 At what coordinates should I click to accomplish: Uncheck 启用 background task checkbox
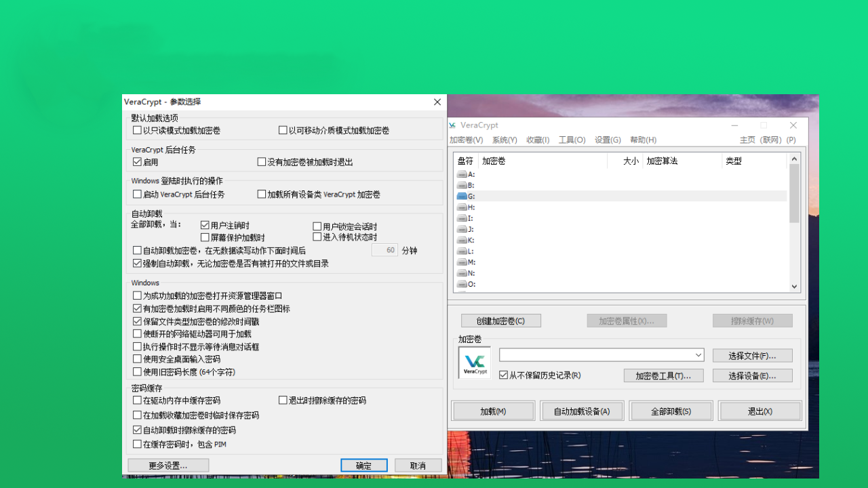point(138,162)
